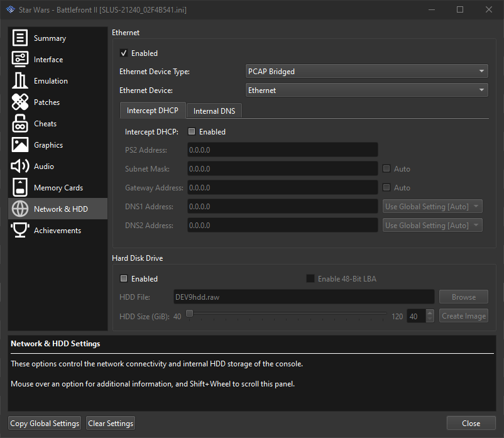
Task: Maximize the Battlefront II settings window
Action: [460, 9]
